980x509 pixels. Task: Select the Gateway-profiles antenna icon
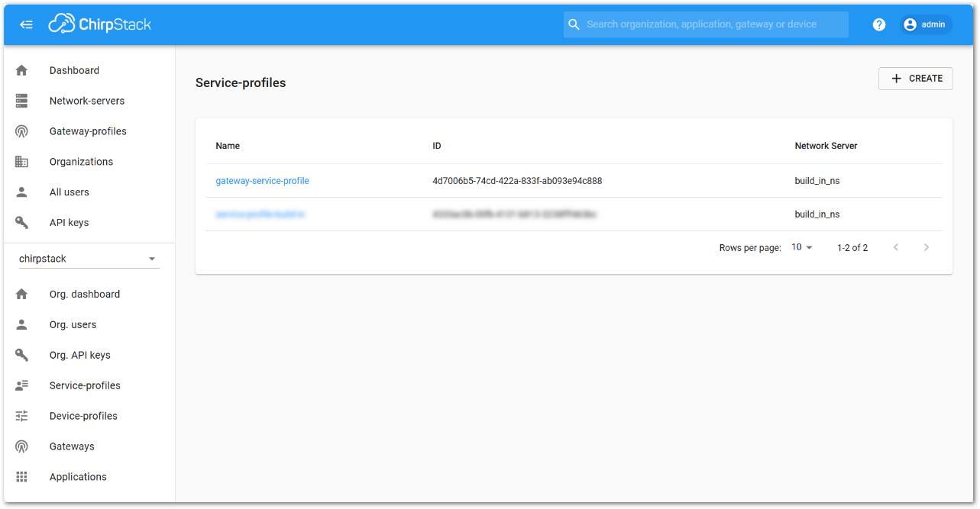[x=21, y=131]
